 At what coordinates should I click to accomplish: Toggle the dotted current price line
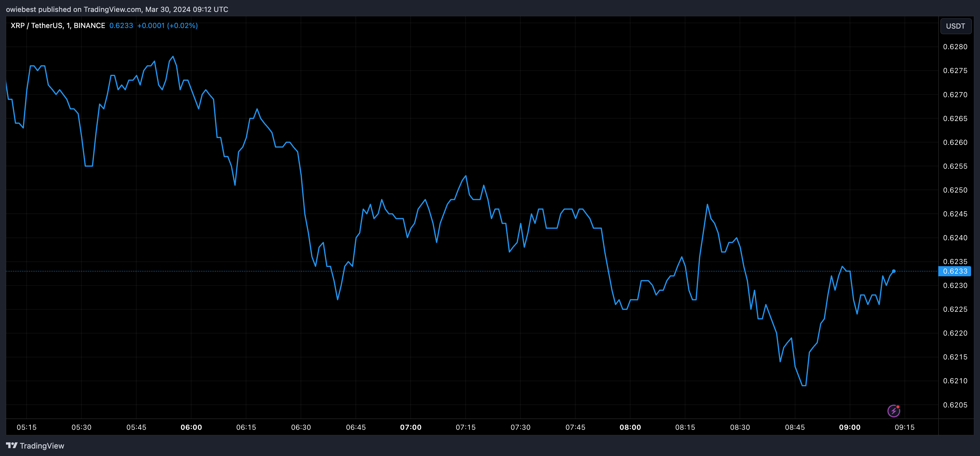[x=457, y=271]
